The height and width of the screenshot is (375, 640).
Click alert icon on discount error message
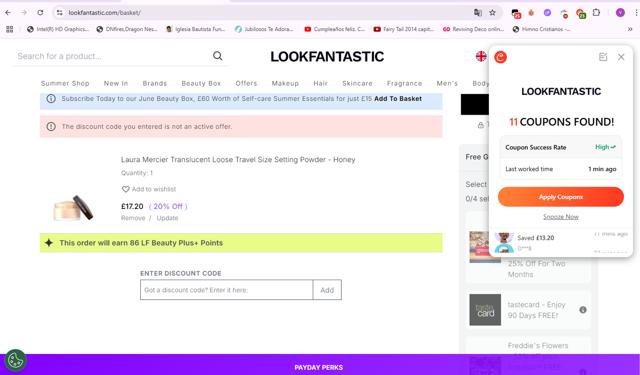(x=51, y=126)
